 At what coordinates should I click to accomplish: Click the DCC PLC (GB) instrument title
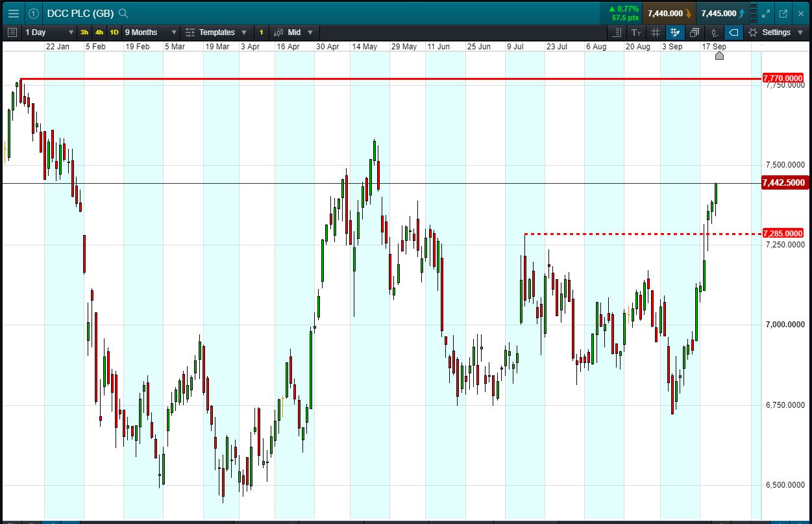pos(80,13)
